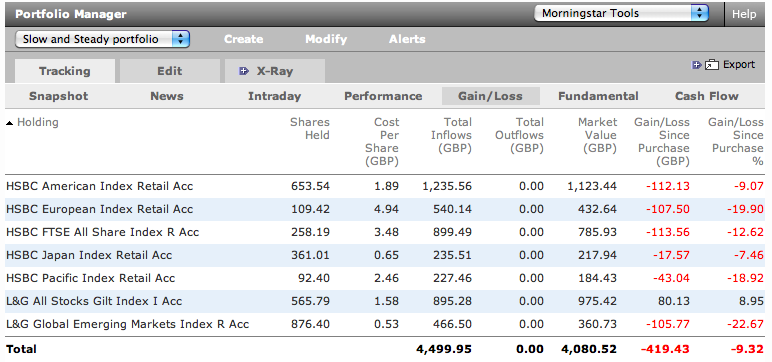Click the Holding sort arrow icon
This screenshot has height=362, width=772.
[x=9, y=123]
